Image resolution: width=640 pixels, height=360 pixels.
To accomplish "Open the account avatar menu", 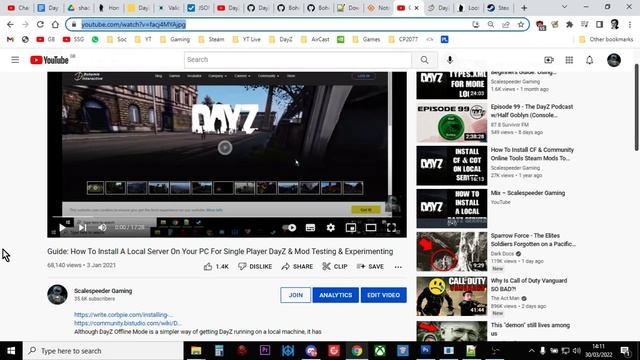I will (613, 60).
